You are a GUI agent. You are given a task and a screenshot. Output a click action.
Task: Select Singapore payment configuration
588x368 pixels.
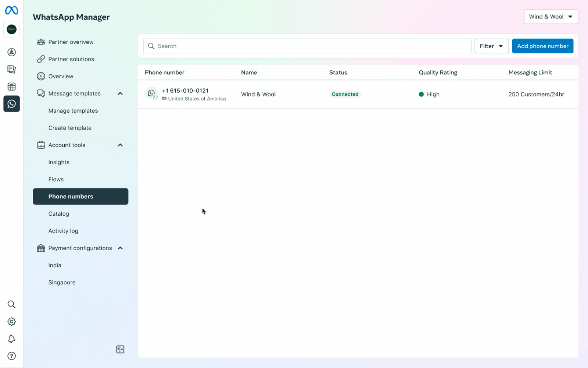(62, 283)
